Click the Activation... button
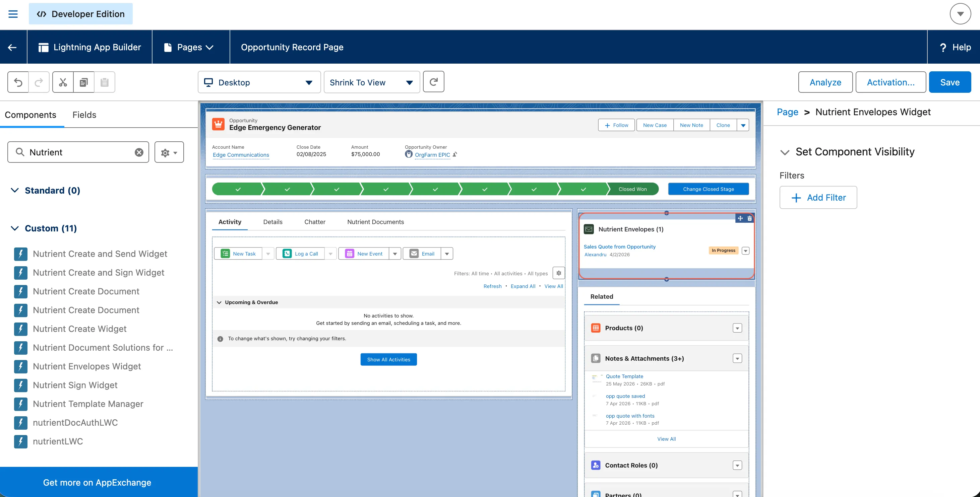The width and height of the screenshot is (980, 497). [891, 82]
